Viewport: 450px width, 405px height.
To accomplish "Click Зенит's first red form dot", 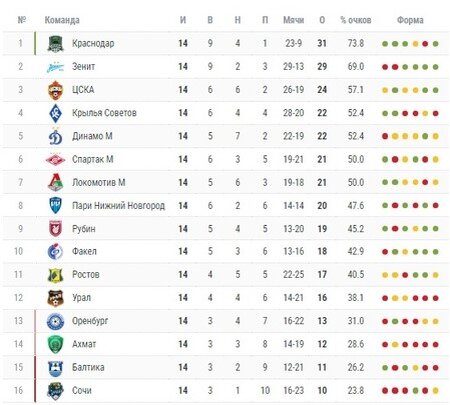I will [x=385, y=67].
